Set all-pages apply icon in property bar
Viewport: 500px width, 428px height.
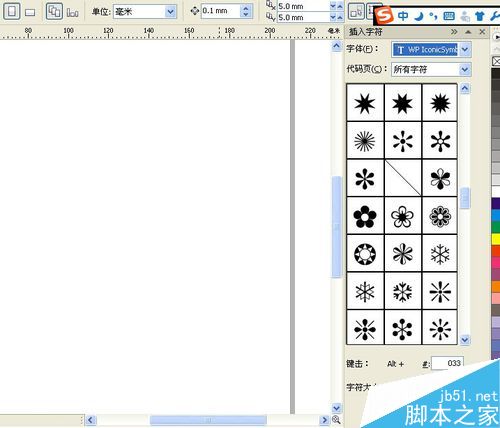(x=54, y=11)
